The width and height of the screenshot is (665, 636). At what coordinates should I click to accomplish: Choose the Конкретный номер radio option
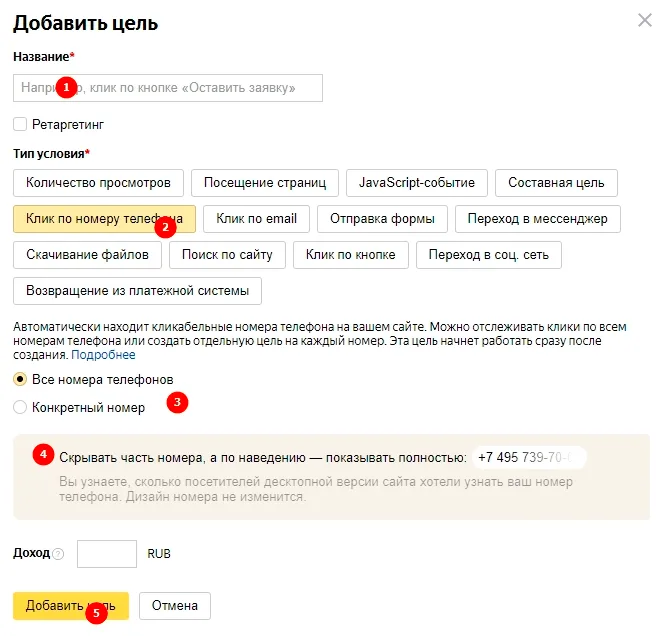20,407
